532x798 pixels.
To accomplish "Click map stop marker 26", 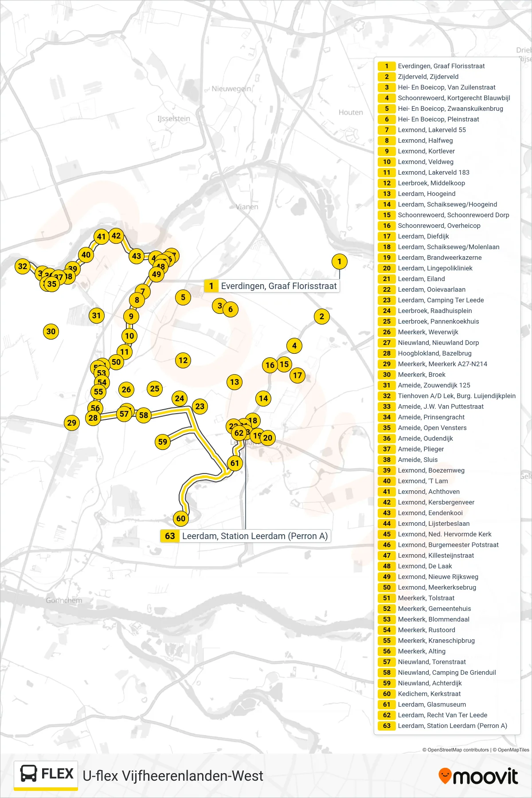I will (126, 390).
